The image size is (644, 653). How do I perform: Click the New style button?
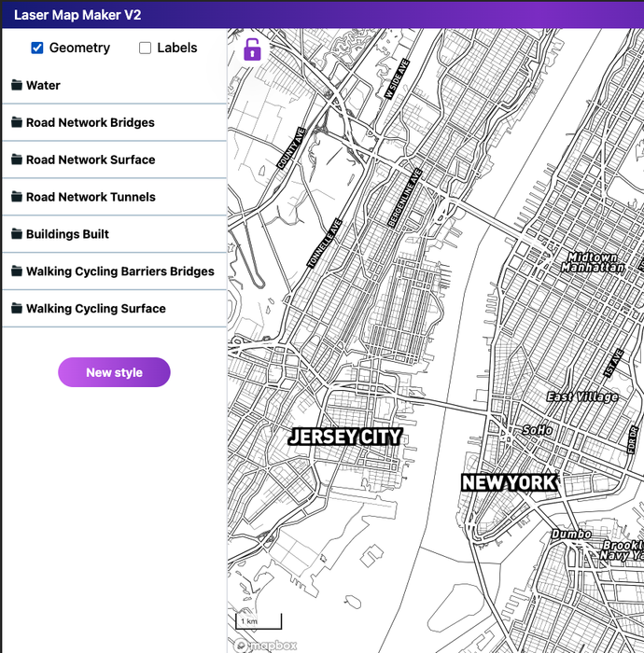[114, 372]
